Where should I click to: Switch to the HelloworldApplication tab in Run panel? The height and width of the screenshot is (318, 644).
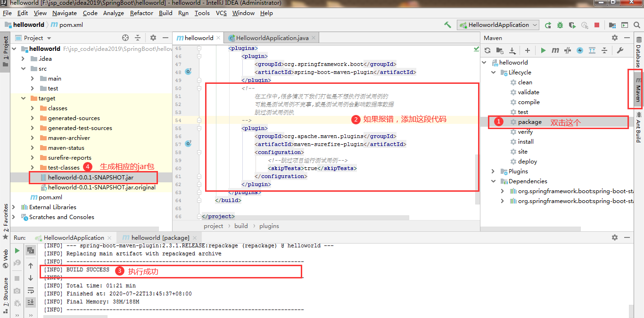74,238
